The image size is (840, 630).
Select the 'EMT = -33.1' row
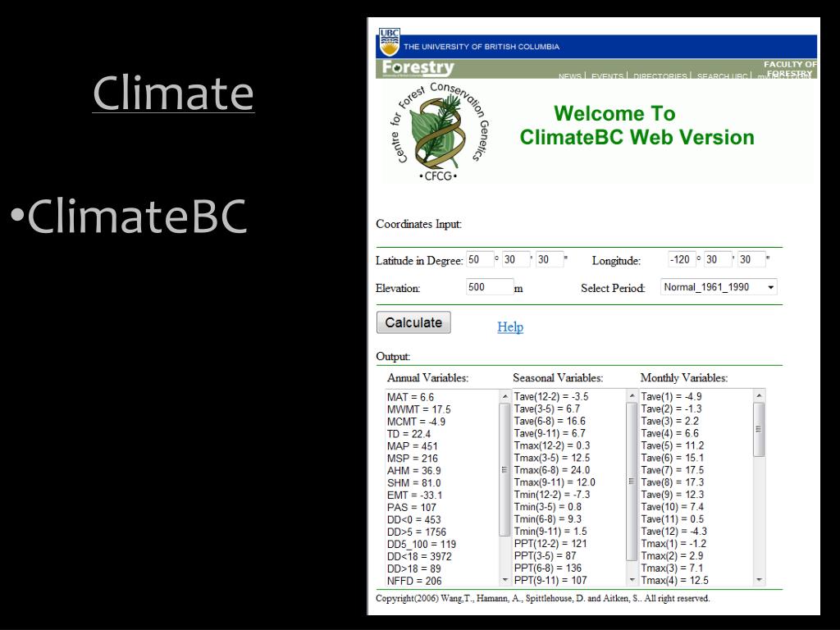(x=414, y=495)
